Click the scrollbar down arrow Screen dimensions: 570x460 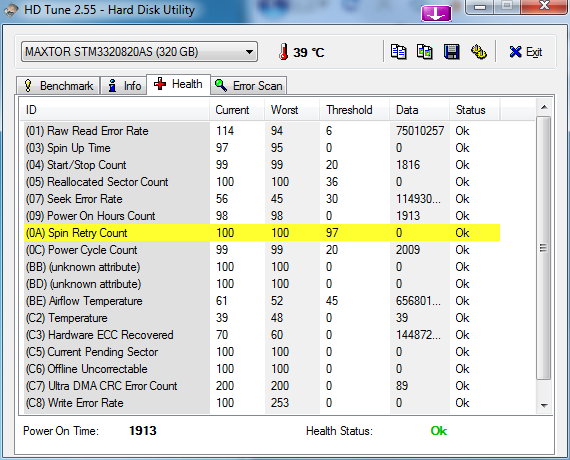point(544,405)
